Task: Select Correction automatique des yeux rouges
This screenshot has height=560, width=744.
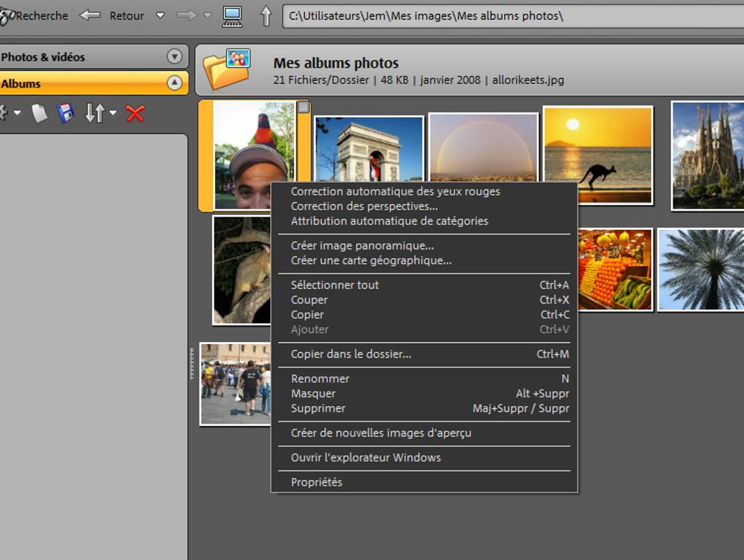Action: pyautogui.click(x=395, y=190)
